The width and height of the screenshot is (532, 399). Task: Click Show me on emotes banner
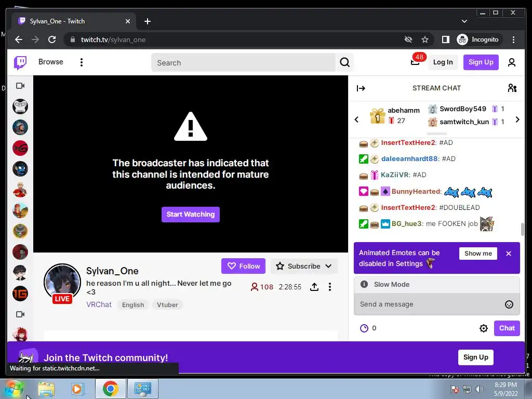point(478,254)
